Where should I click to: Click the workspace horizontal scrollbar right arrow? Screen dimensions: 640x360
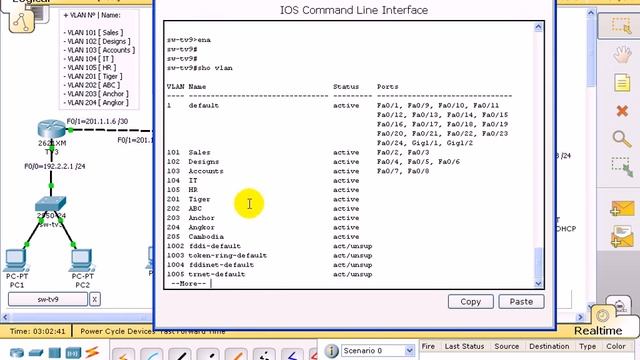tap(580, 317)
